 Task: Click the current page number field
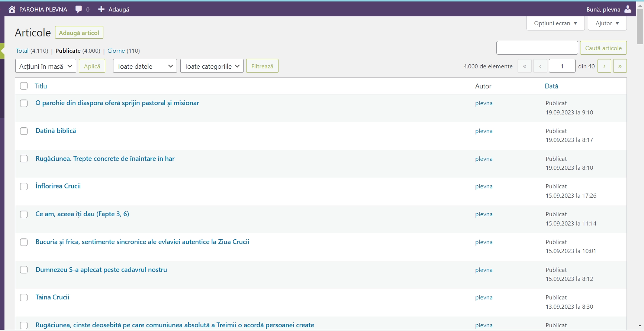(x=562, y=66)
